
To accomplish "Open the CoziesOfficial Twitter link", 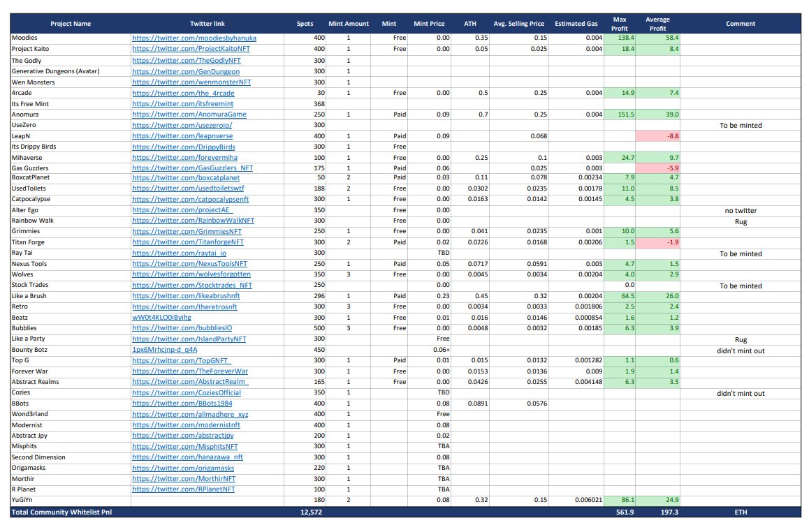I will point(187,393).
